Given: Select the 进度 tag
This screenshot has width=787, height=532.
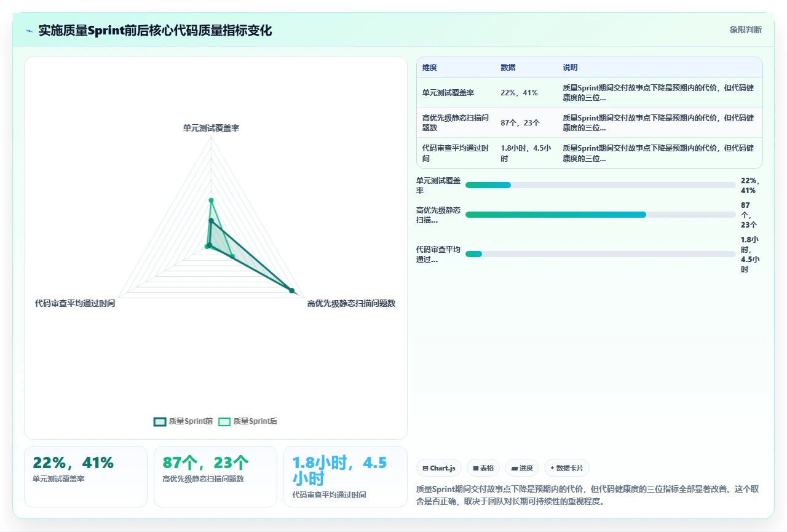Looking at the screenshot, I should pyautogui.click(x=522, y=468).
